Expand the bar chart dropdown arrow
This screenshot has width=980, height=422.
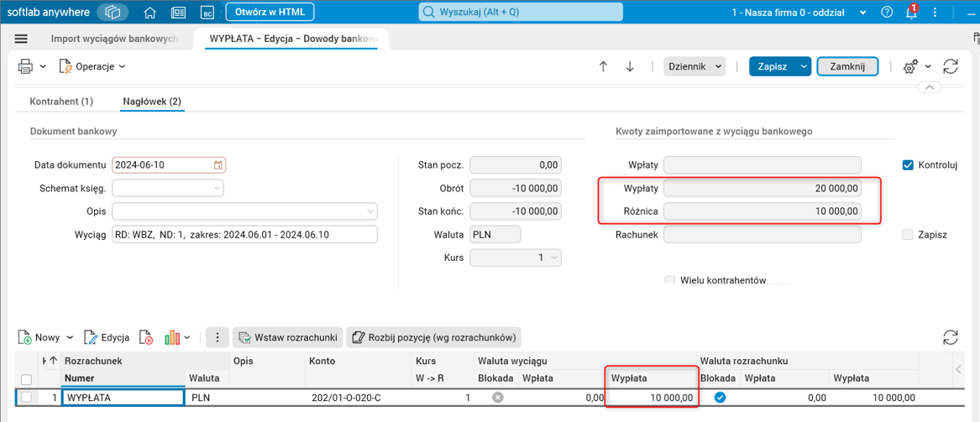tap(187, 338)
